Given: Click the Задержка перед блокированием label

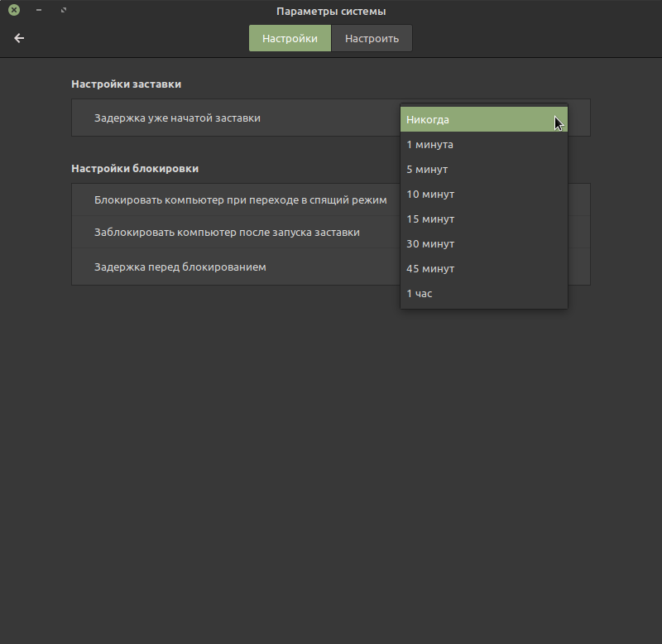Looking at the screenshot, I should 180,267.
